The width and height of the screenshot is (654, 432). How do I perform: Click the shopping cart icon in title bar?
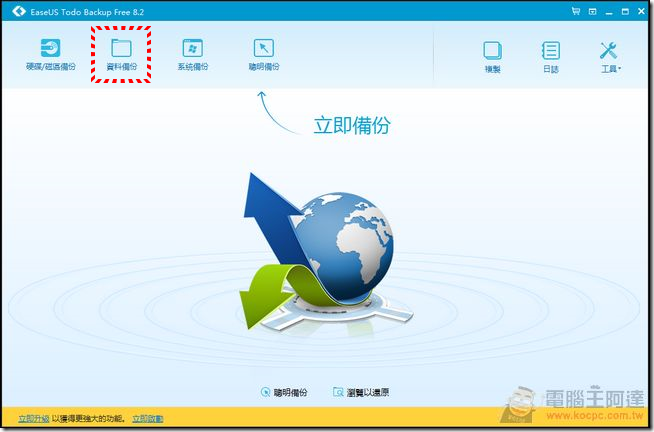tap(576, 11)
